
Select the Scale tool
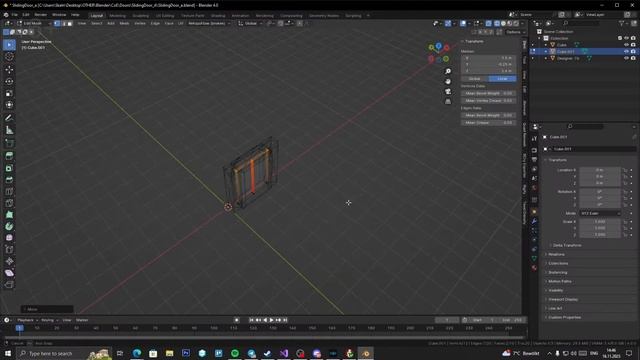point(9,93)
